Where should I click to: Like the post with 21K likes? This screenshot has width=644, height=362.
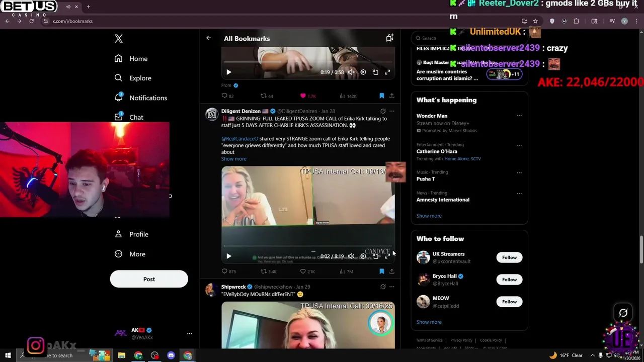[x=307, y=271]
